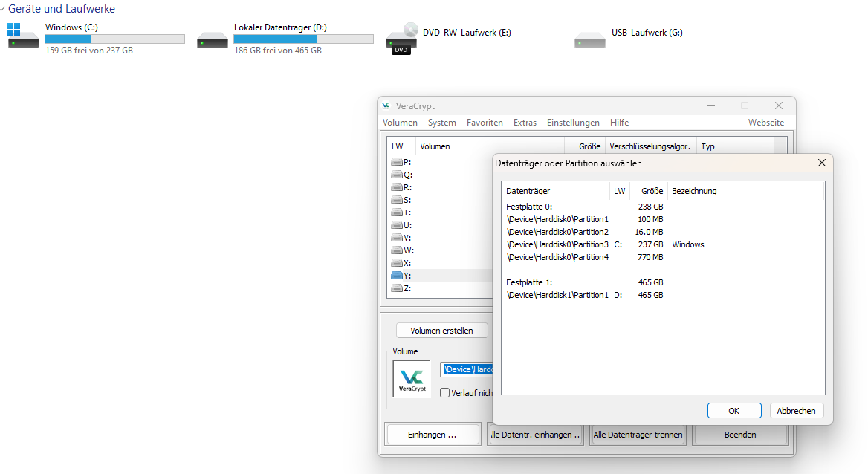Click the USB-Laufwerk (G:) drive icon
Viewport: 868px width, 474px height.
[x=590, y=40]
